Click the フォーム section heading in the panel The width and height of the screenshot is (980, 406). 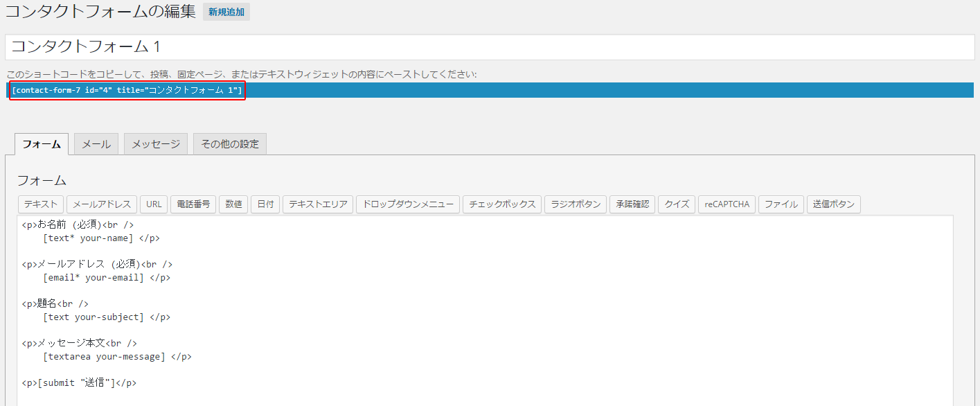(x=42, y=180)
